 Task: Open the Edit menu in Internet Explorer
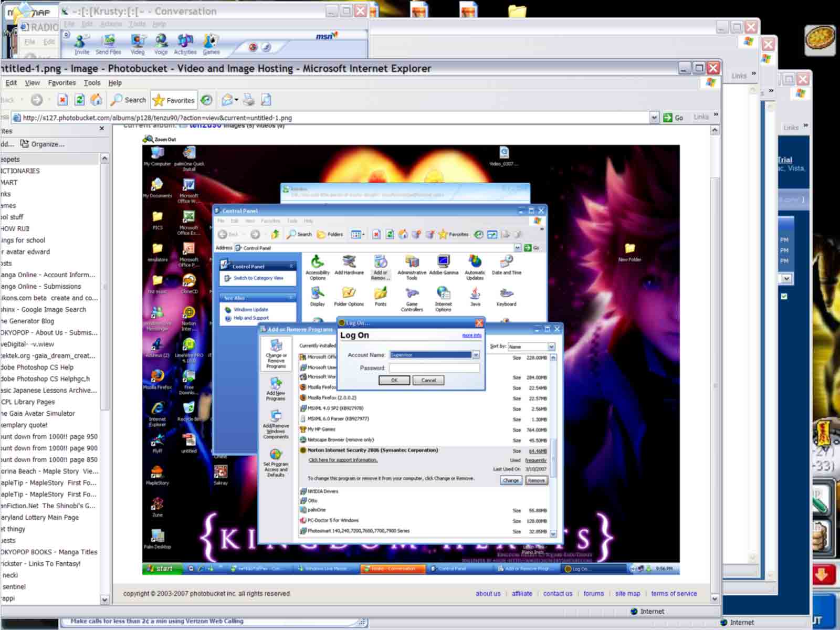(11, 83)
